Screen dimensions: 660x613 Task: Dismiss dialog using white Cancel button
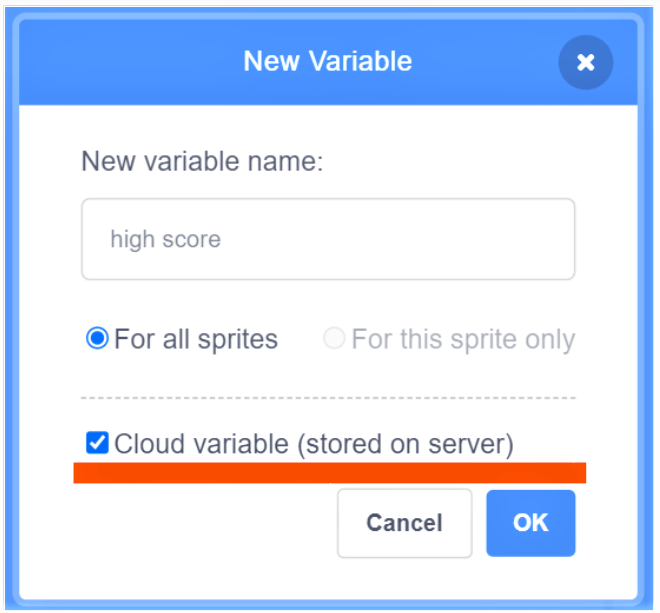404,523
